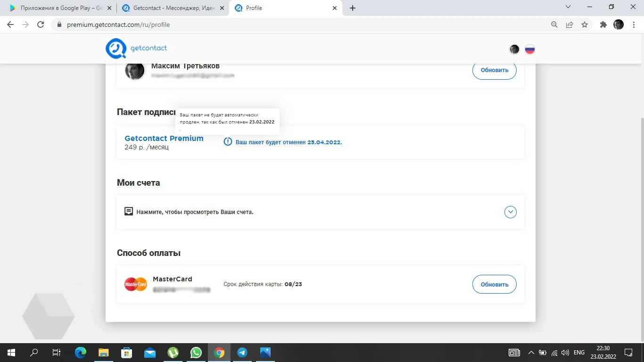Open volume control in system tray
Viewport: 644px width, 362px height.
[x=565, y=353]
